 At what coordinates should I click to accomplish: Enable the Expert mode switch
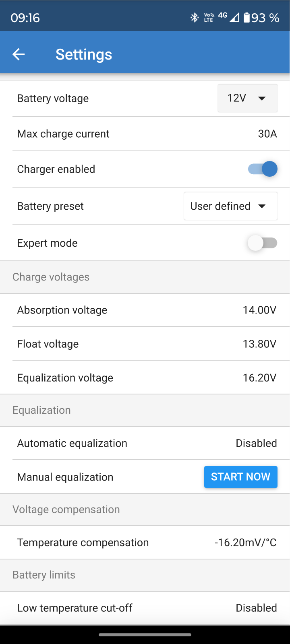click(x=263, y=243)
